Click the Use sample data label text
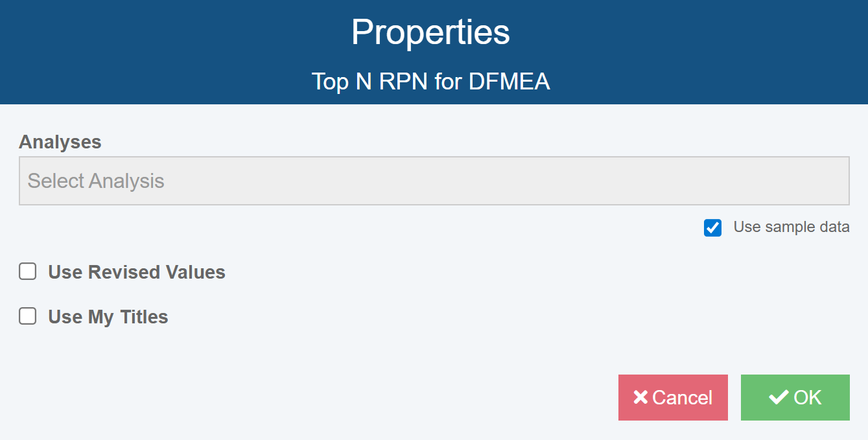 pyautogui.click(x=791, y=227)
